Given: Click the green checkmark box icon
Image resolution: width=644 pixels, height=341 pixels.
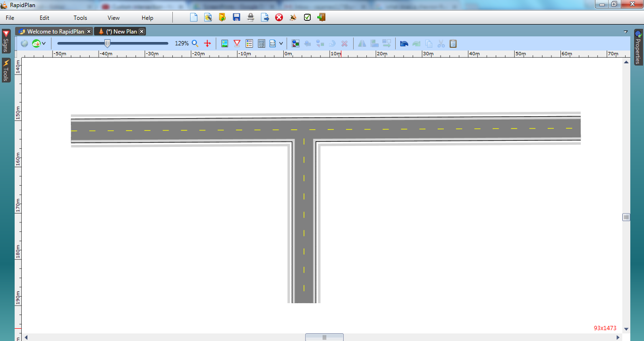Looking at the screenshot, I should click(307, 17).
